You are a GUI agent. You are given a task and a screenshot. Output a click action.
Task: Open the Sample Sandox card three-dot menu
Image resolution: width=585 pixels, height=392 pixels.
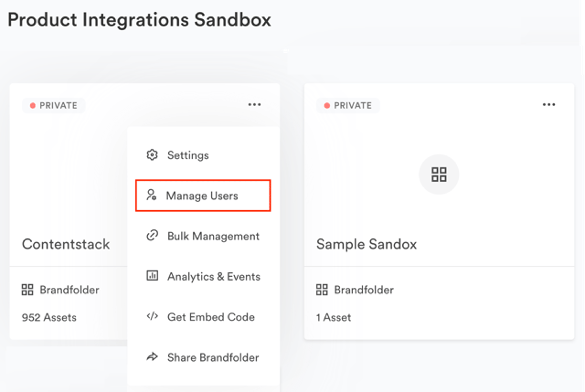point(549,104)
